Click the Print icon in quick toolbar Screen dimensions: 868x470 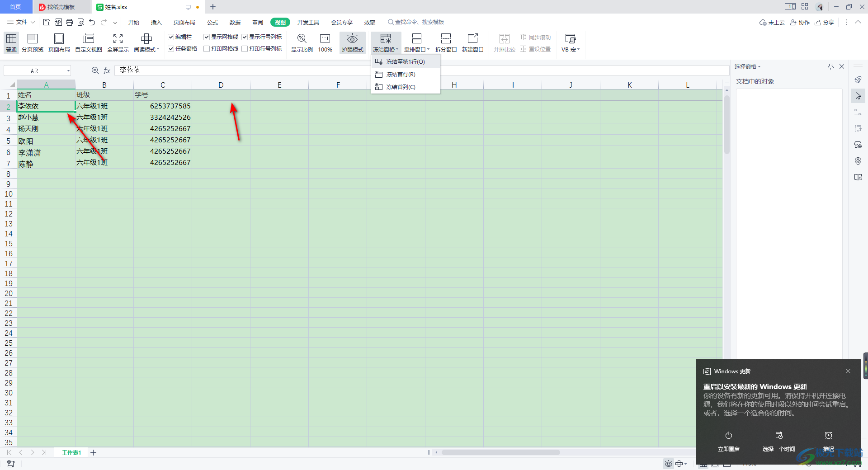69,22
